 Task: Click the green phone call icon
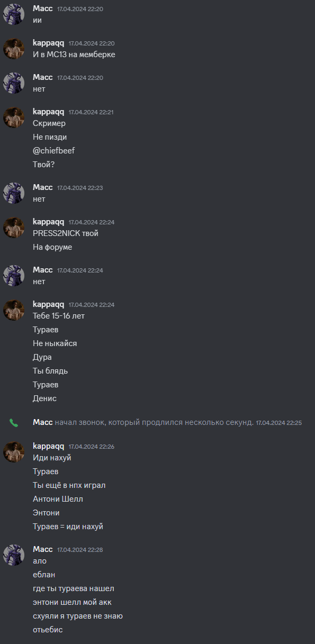tap(14, 423)
